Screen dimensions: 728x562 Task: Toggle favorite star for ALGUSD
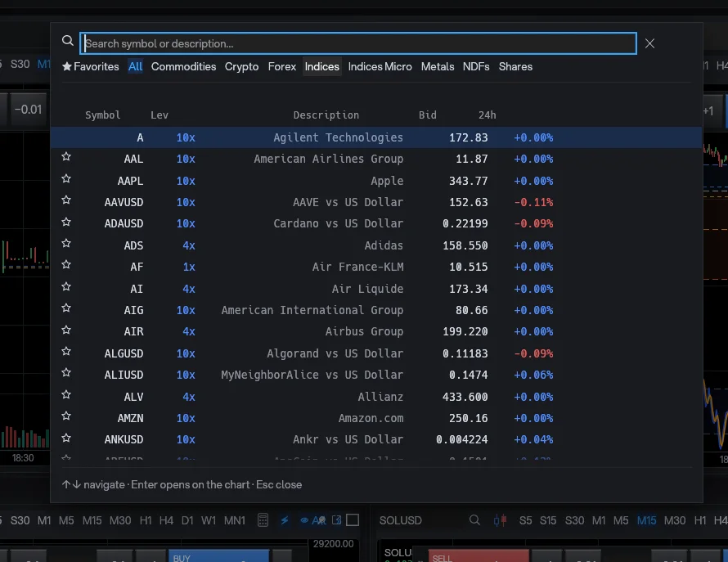pyautogui.click(x=66, y=351)
